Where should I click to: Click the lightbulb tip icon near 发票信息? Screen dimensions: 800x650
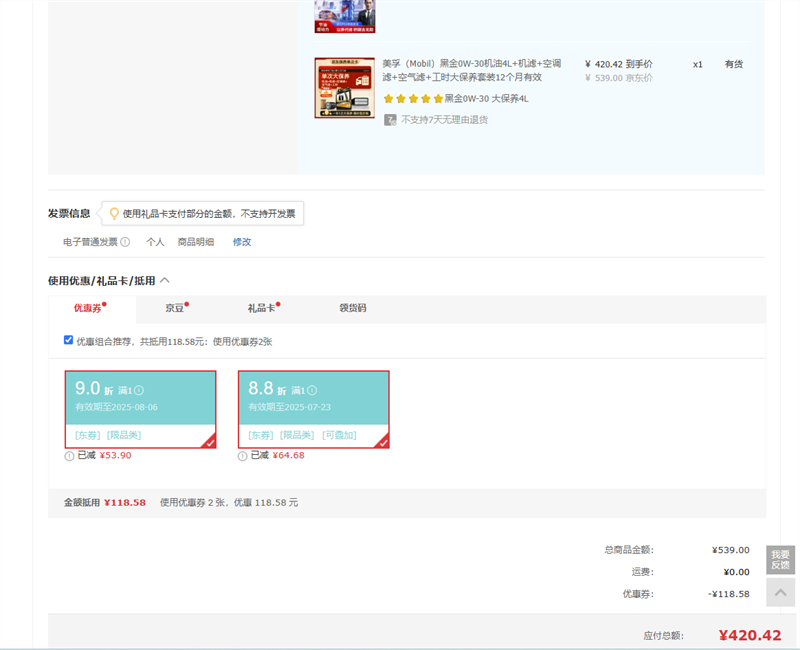click(x=114, y=213)
